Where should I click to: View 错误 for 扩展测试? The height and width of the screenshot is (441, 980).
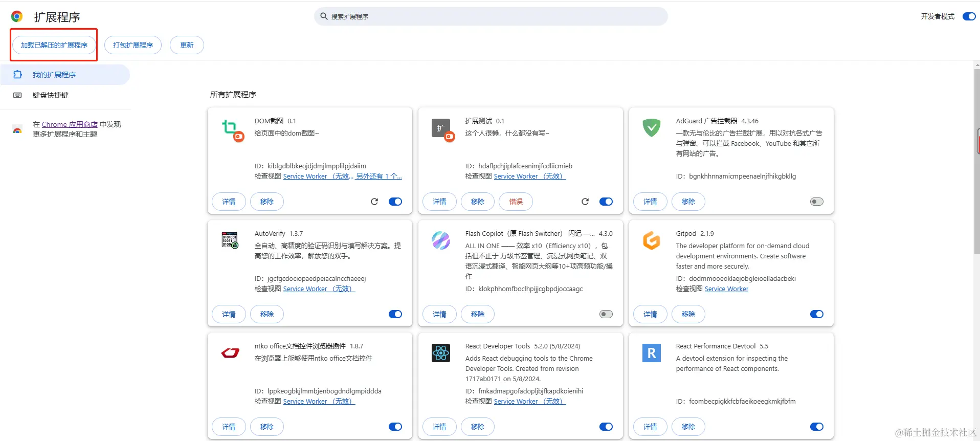point(516,202)
